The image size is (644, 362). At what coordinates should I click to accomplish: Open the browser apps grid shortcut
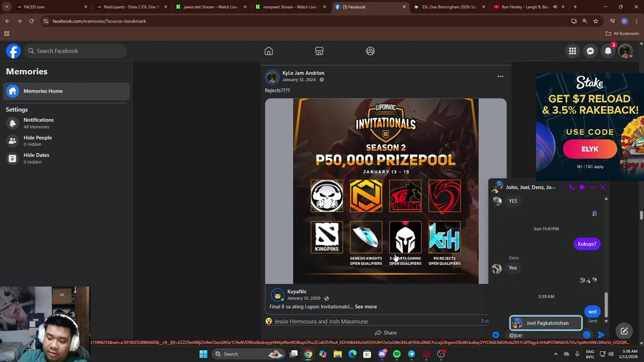7,34
